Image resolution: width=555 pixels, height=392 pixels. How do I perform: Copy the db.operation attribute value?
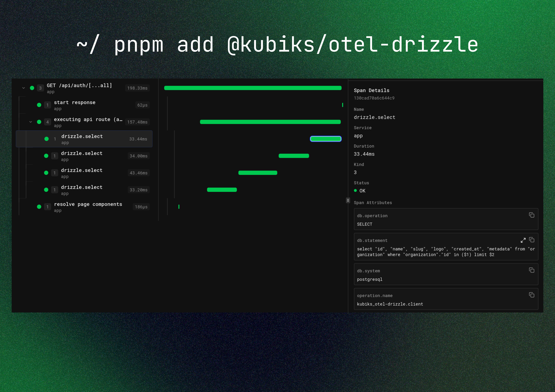point(532,215)
